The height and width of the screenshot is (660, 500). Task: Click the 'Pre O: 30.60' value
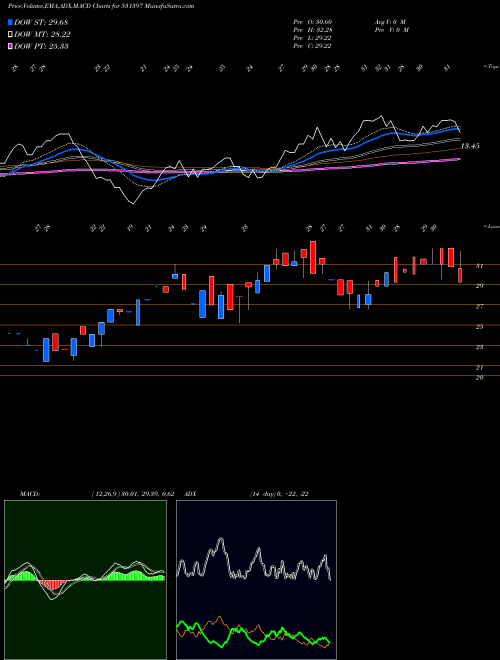pyautogui.click(x=313, y=22)
